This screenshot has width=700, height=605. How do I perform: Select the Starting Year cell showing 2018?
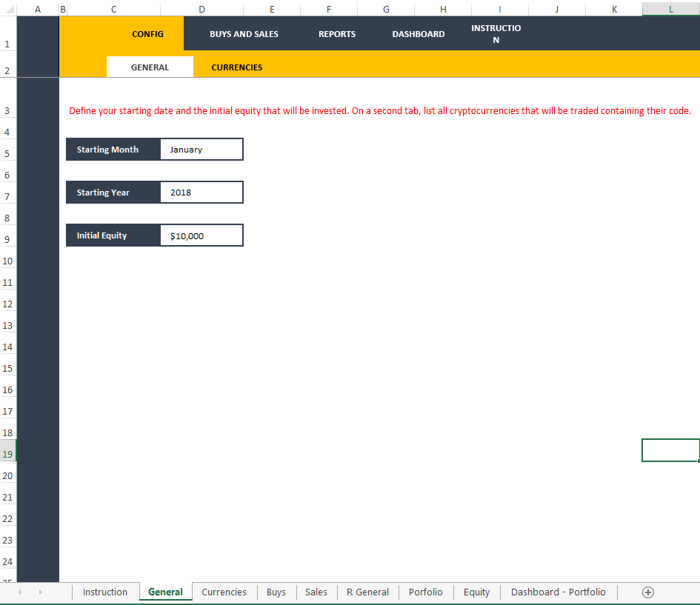click(x=201, y=193)
